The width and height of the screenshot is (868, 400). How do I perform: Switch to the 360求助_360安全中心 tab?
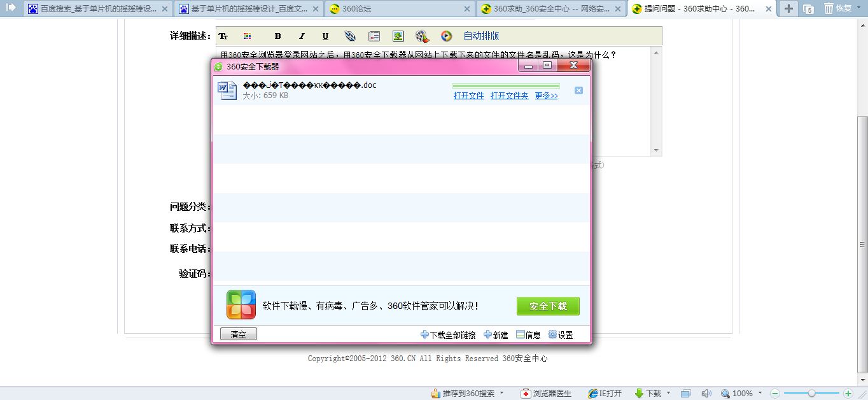click(550, 9)
